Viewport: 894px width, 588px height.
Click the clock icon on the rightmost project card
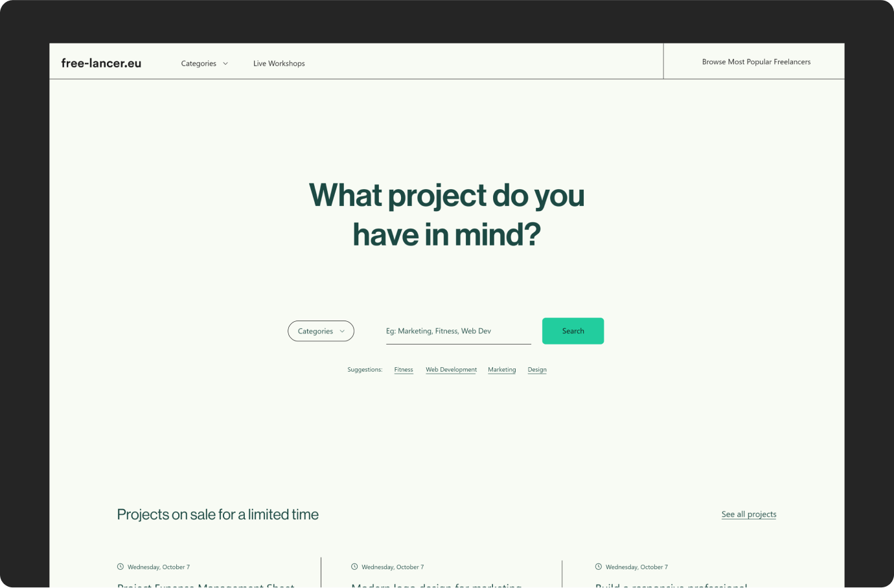click(x=599, y=567)
